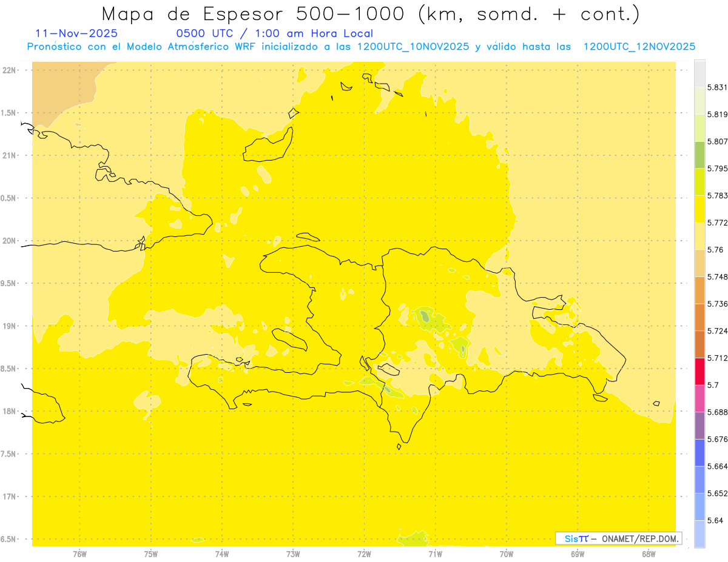Click the longitude label '71W'
The image size is (728, 562).
tap(435, 554)
